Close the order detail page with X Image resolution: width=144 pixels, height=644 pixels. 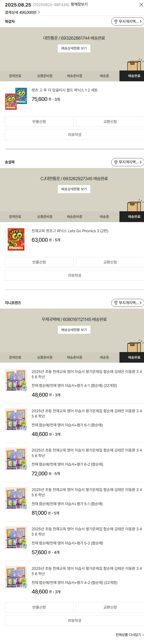coord(141,4)
